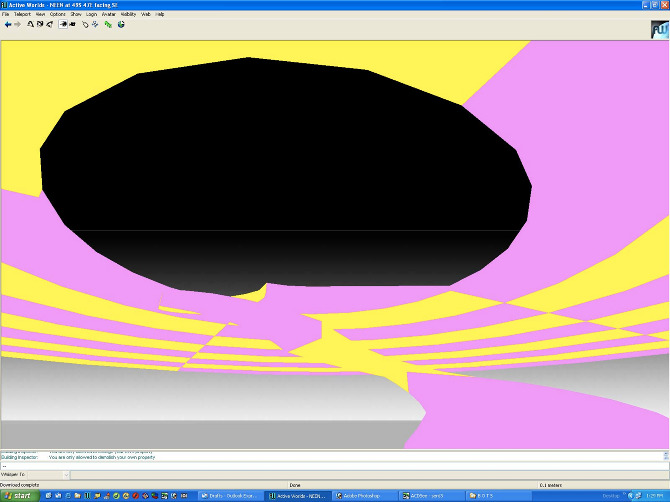This screenshot has width=670, height=502.
Task: Open the Teleport menu
Action: pos(22,14)
